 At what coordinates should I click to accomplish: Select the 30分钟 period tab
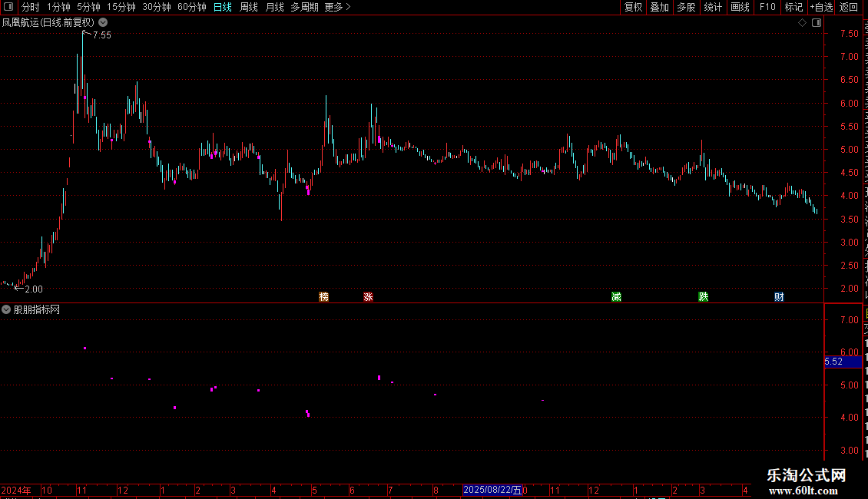(157, 7)
